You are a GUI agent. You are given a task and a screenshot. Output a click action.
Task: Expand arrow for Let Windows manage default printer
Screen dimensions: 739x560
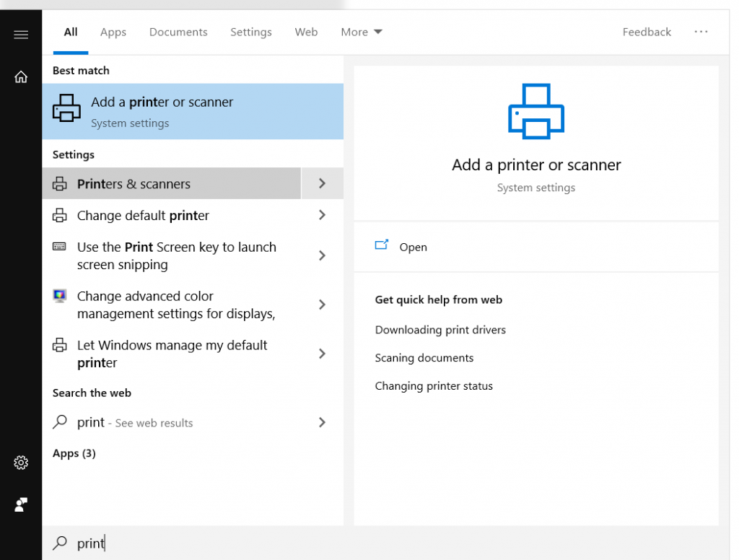(x=322, y=354)
